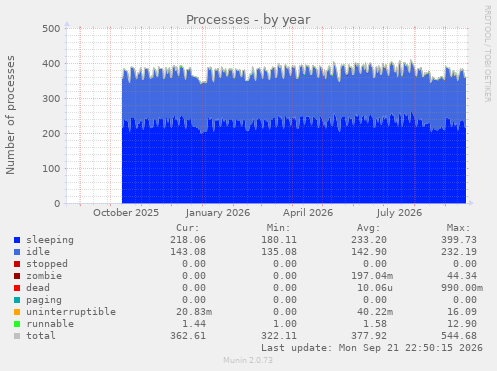This screenshot has height=371, width=497.
Task: Click dead average value 10.06u
Action: pos(375,288)
